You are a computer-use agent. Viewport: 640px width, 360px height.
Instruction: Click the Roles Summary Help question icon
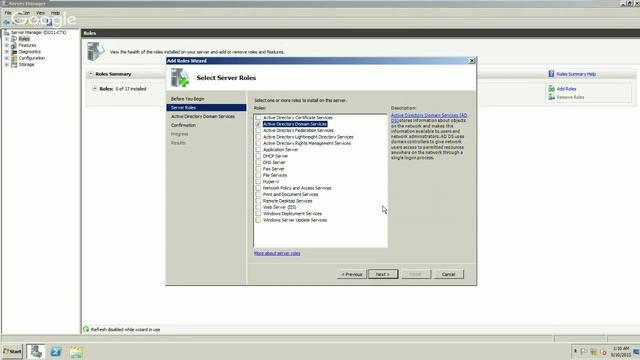point(551,74)
